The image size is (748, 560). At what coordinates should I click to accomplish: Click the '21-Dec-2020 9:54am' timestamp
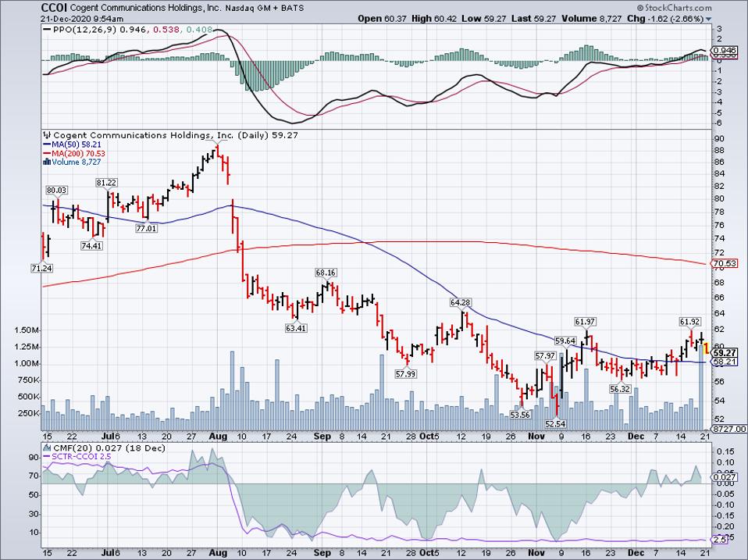click(82, 19)
